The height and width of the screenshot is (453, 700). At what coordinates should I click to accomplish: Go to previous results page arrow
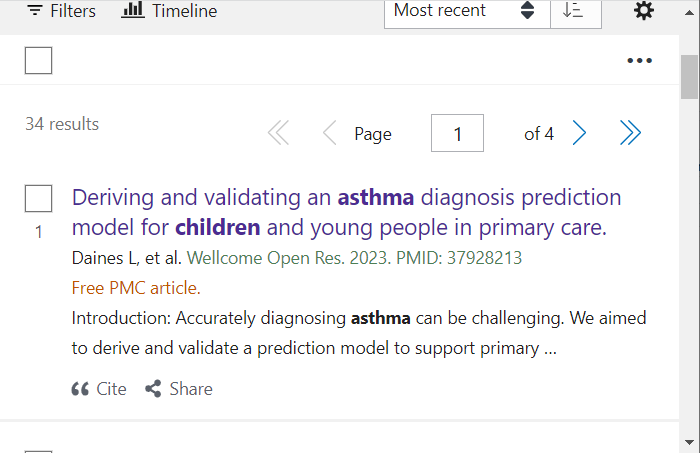click(x=329, y=133)
